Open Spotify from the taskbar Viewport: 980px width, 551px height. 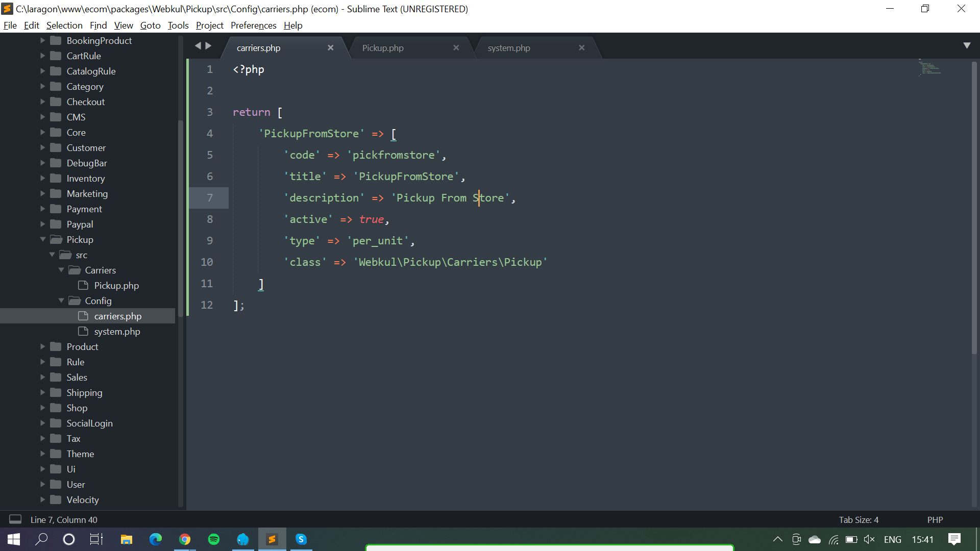(214, 539)
